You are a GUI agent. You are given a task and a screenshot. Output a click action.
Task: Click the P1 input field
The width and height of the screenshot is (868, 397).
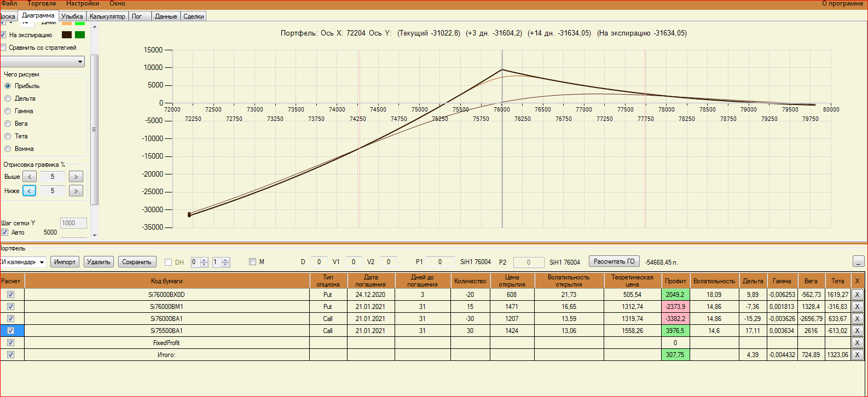[440, 262]
